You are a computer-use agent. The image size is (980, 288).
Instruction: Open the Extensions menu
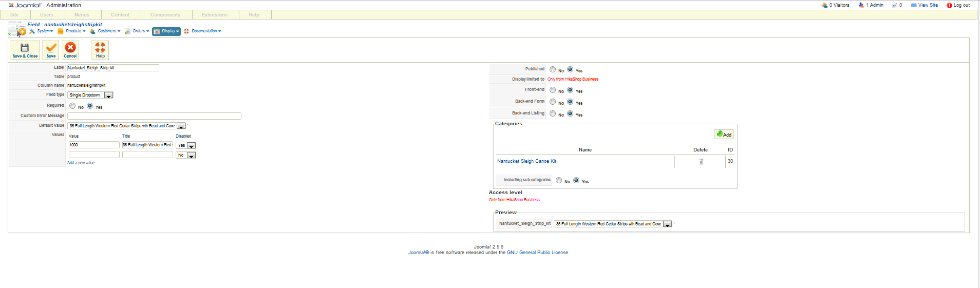(215, 15)
